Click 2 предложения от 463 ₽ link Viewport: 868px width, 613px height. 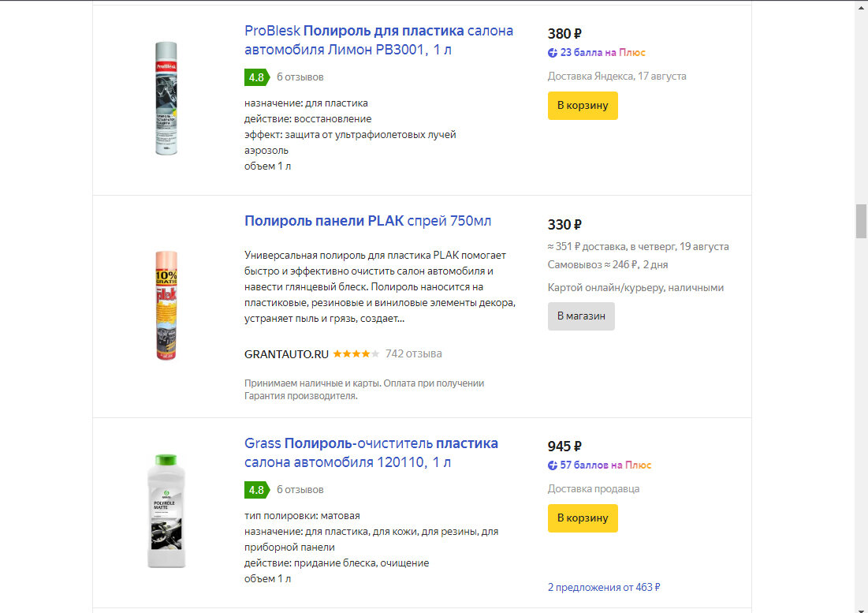(x=604, y=587)
